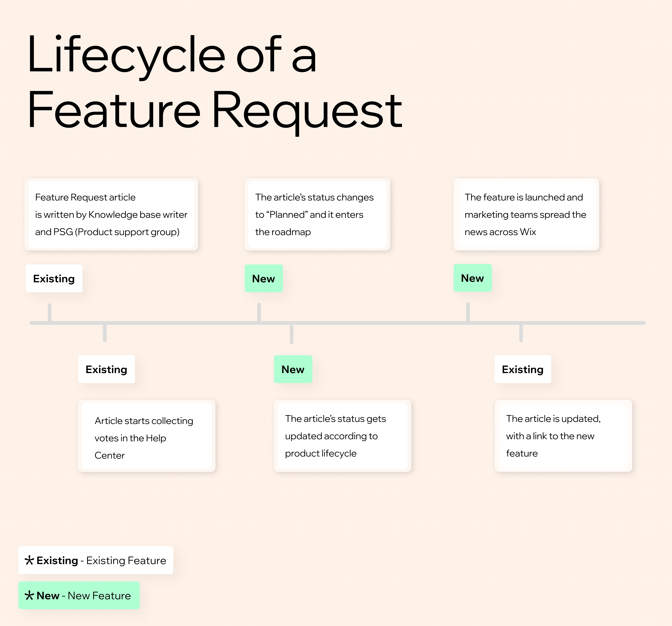
Task: Click the New label under feature launched card
Action: (472, 278)
